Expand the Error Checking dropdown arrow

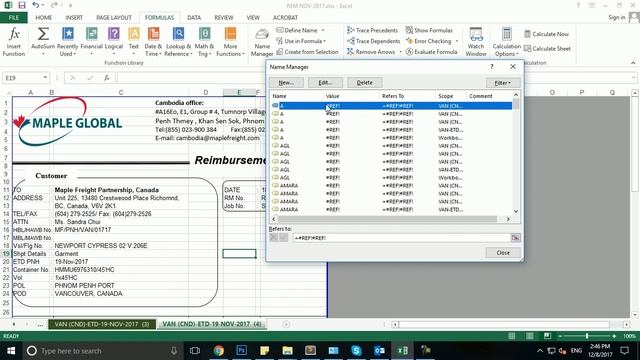pyautogui.click(x=457, y=41)
